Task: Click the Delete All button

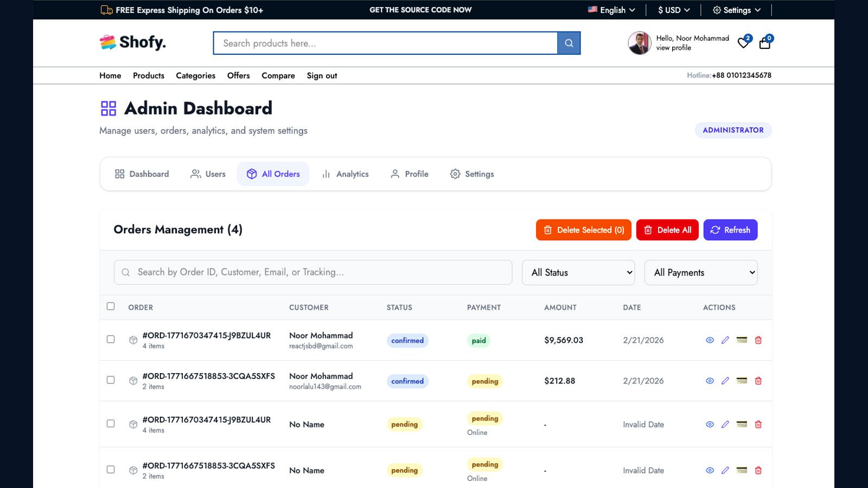Action: pyautogui.click(x=667, y=230)
